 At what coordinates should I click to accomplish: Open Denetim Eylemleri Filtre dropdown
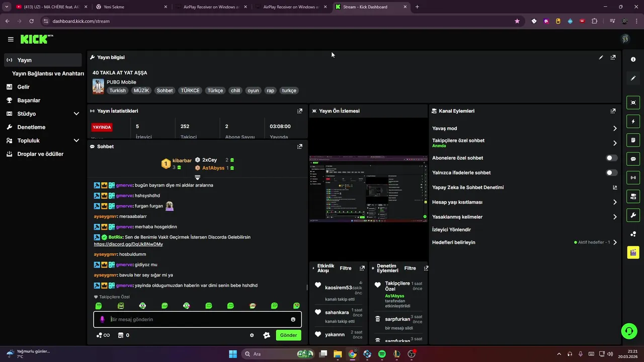[x=410, y=268]
